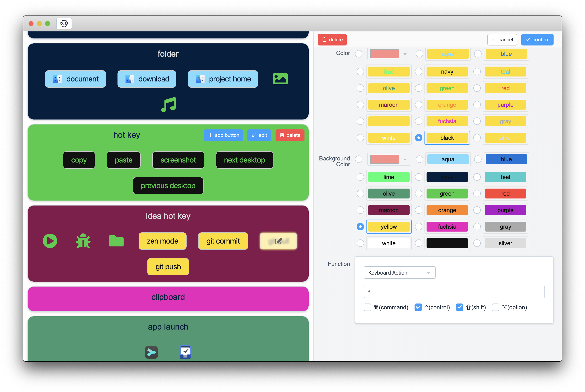The image size is (585, 392).
Task: Launch the terminal-style app icon in app launch
Action: pos(151,352)
